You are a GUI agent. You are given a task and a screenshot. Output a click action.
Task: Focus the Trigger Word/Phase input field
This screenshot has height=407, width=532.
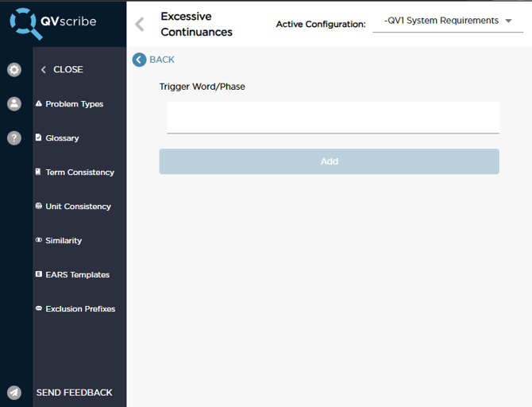333,118
